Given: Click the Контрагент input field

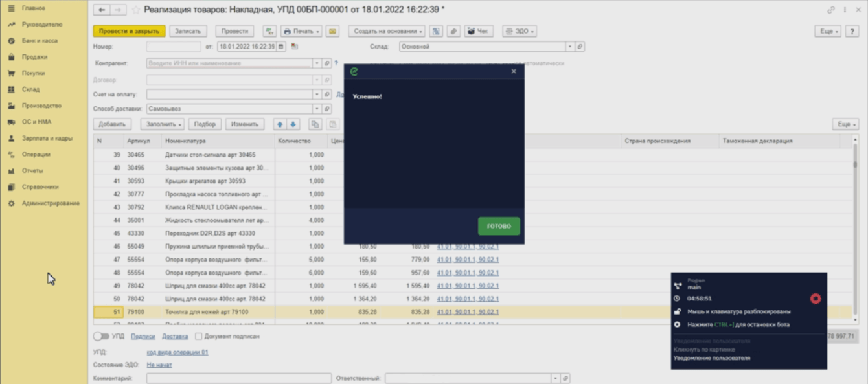Looking at the screenshot, I should 229,63.
